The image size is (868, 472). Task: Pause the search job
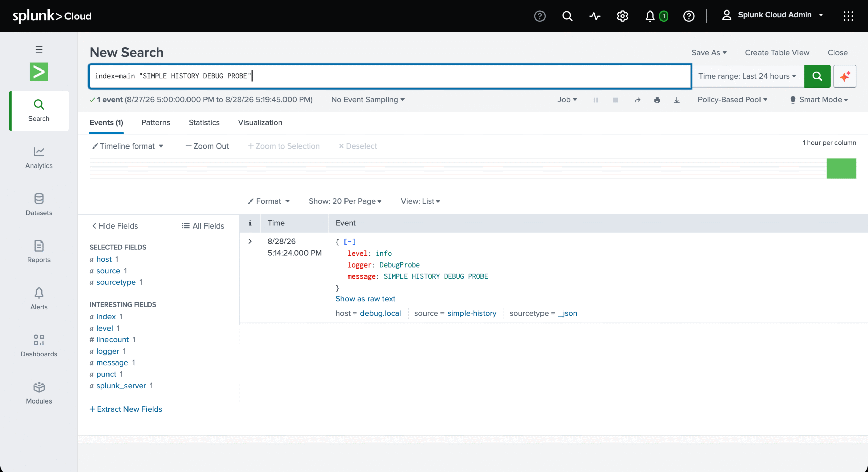pyautogui.click(x=596, y=100)
